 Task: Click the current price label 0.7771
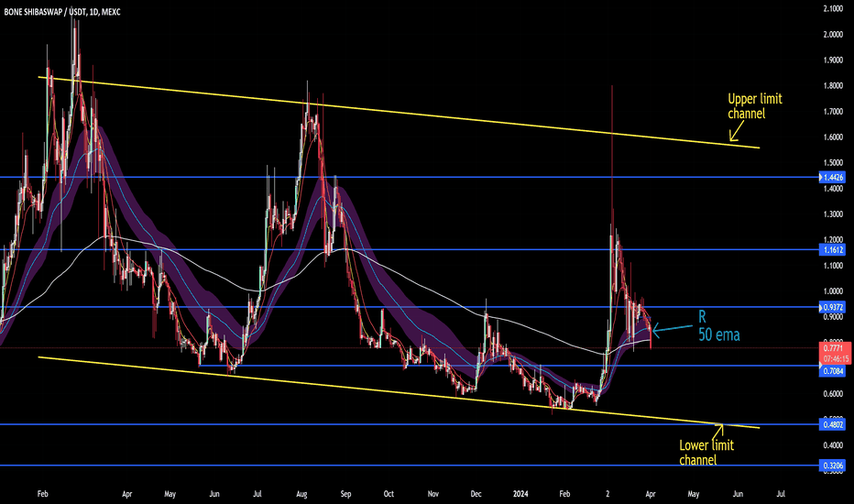tap(833, 347)
